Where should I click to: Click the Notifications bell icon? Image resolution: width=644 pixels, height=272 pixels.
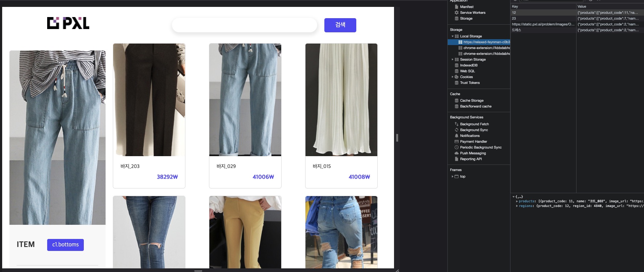(456, 136)
